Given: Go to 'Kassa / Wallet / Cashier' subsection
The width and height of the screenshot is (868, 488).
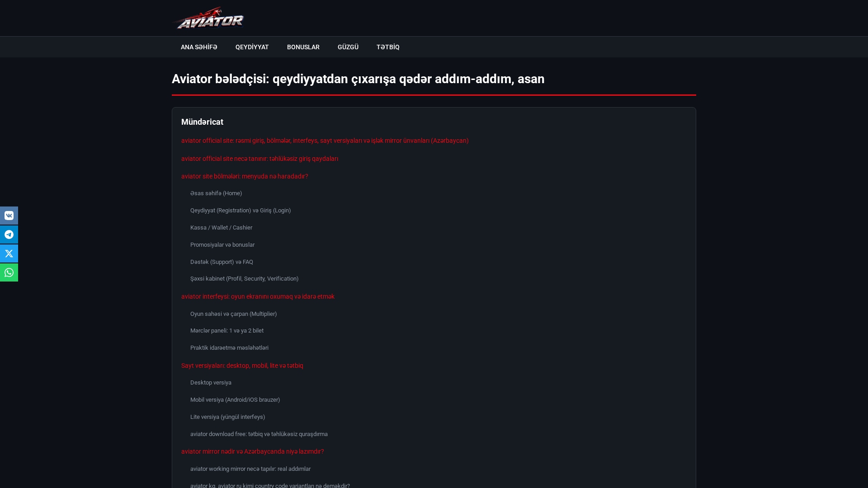Looking at the screenshot, I should (x=222, y=228).
